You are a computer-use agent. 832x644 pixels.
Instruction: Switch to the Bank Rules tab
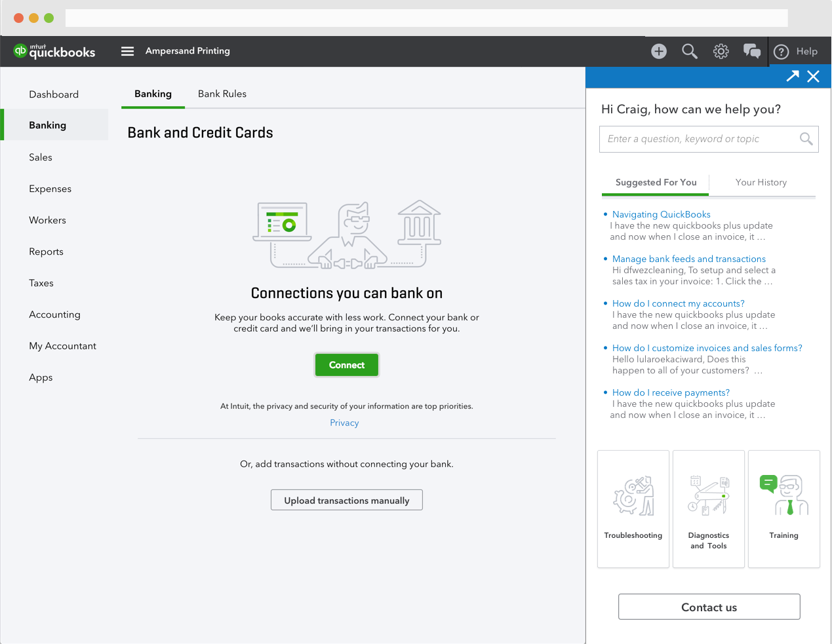click(222, 94)
